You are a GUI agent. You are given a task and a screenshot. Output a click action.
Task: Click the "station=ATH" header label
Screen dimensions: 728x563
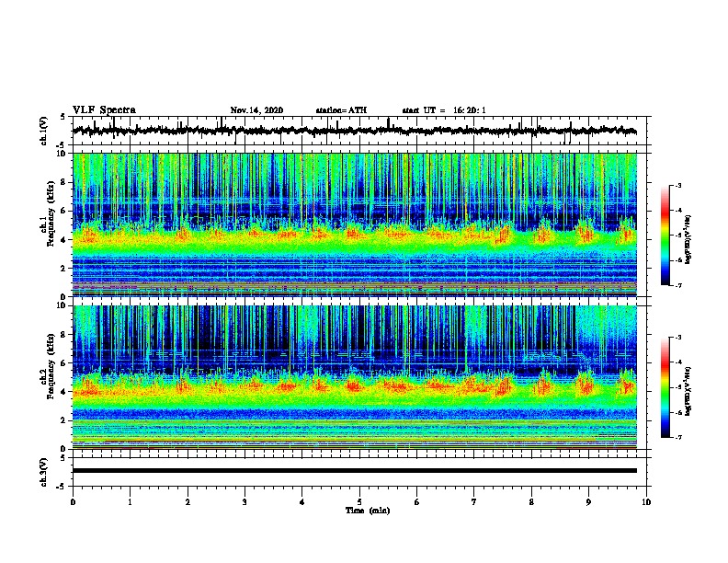[341, 110]
